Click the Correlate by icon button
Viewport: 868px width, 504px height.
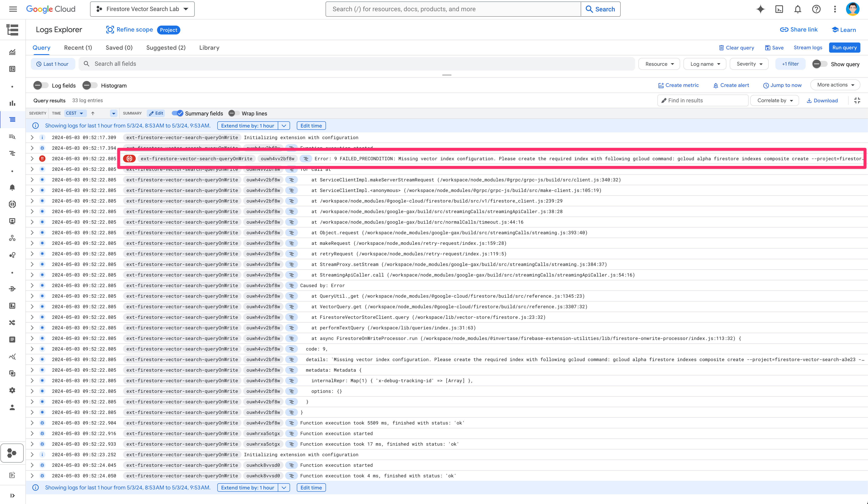coord(774,100)
